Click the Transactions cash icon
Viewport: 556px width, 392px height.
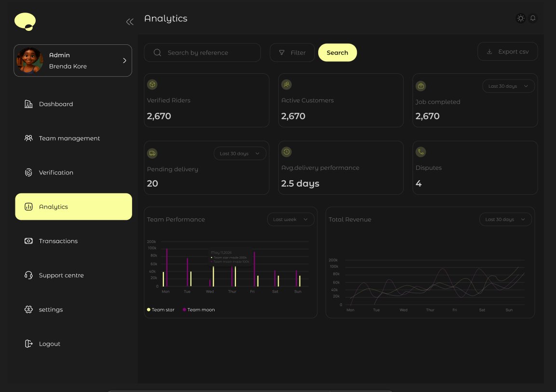pos(28,241)
